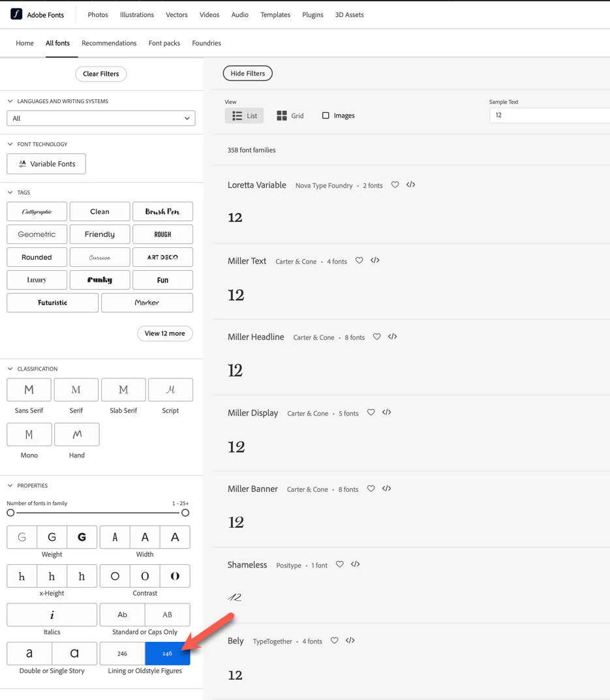Select high contrast O filter
This screenshot has height=700, width=610.
click(x=175, y=576)
